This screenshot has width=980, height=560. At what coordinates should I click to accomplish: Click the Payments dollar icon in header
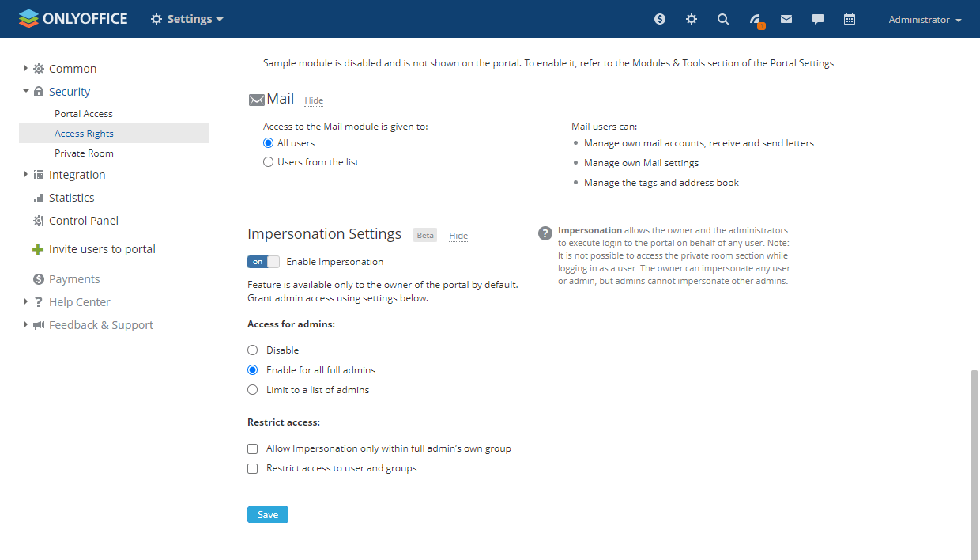point(660,19)
